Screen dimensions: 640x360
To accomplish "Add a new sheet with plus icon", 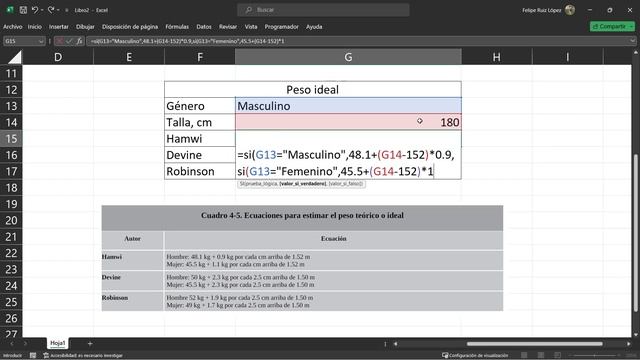I will [90, 344].
